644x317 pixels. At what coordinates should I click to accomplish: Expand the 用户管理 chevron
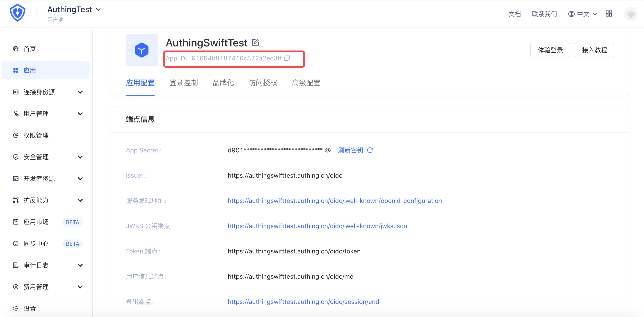pyautogui.click(x=80, y=114)
